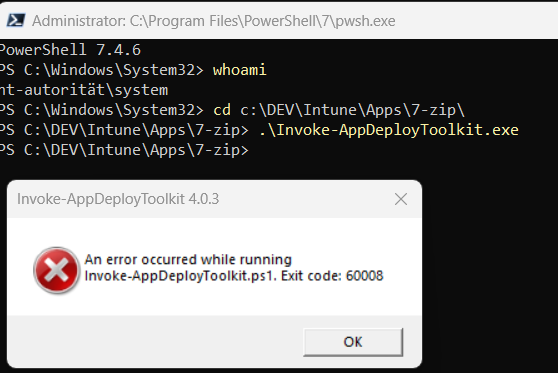Click the 7-zip prompt before the Invoke command
Screen dimensions: 558x373
pos(124,130)
